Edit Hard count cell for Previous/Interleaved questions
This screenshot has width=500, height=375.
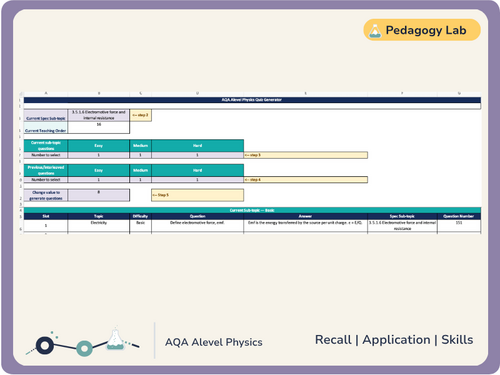[x=197, y=180]
